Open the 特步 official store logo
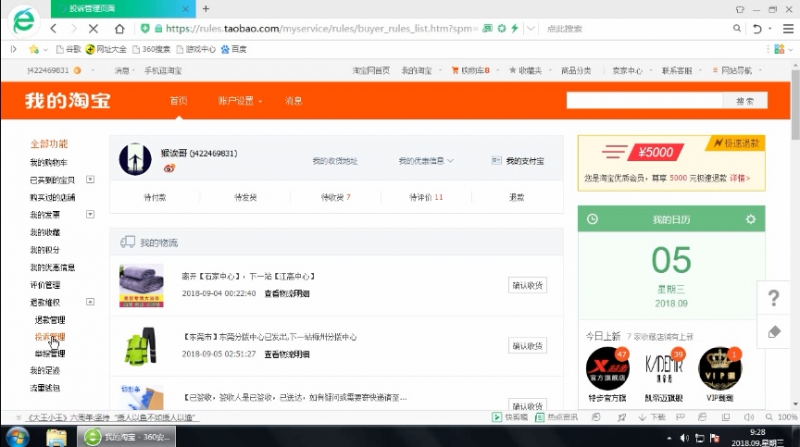Screen dimensions: 800x447 608,368
